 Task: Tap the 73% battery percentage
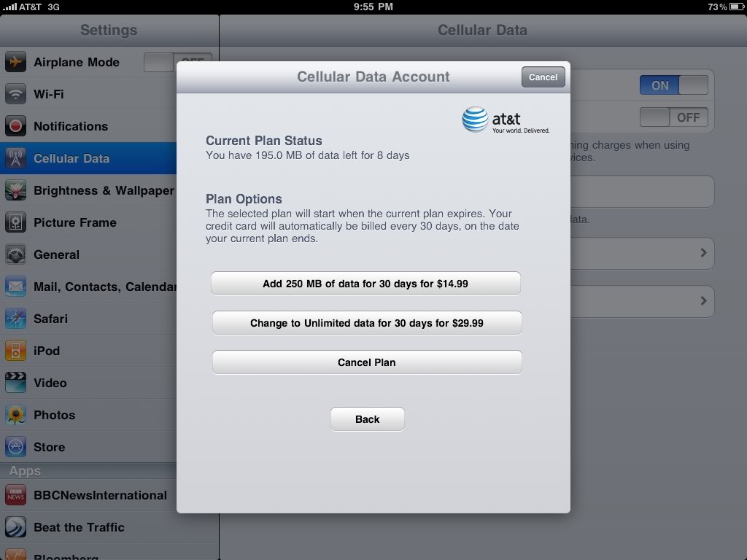point(717,7)
